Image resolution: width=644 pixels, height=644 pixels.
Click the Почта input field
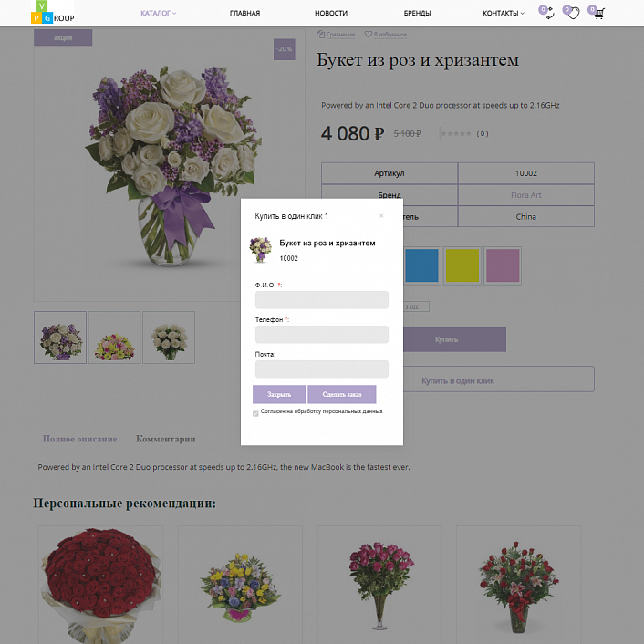(x=322, y=369)
